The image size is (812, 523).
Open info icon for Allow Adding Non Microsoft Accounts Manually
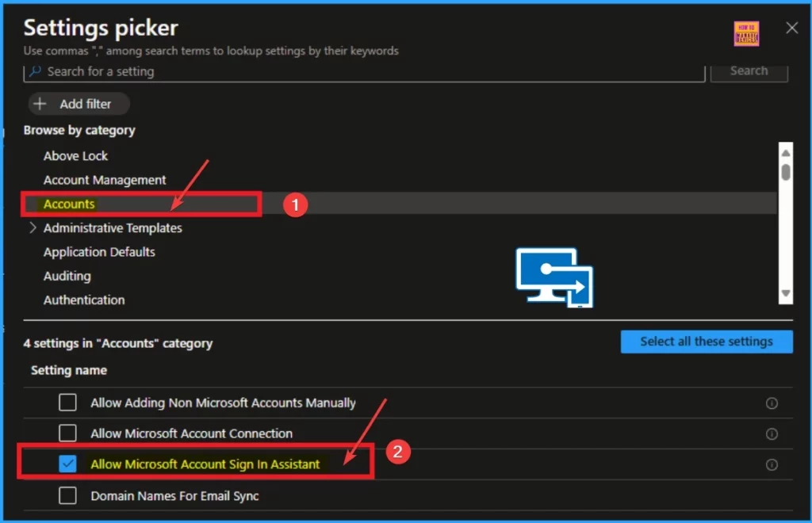[x=772, y=403]
